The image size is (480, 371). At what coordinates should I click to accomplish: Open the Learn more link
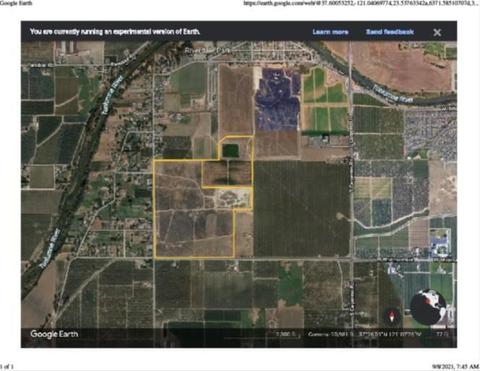(x=330, y=32)
